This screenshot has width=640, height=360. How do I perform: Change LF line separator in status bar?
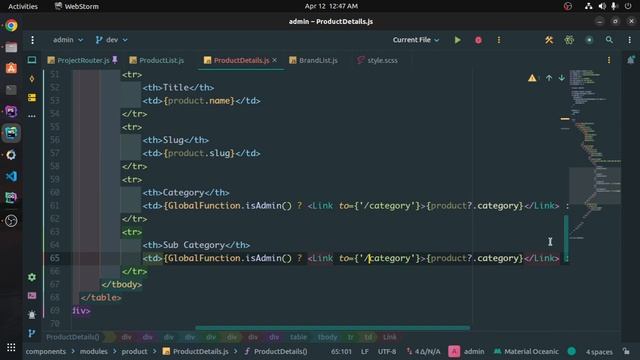(x=364, y=351)
